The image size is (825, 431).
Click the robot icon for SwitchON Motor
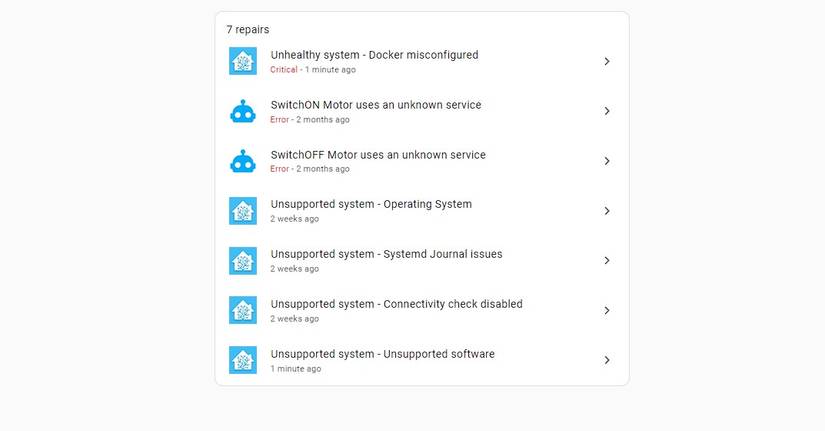coord(243,111)
